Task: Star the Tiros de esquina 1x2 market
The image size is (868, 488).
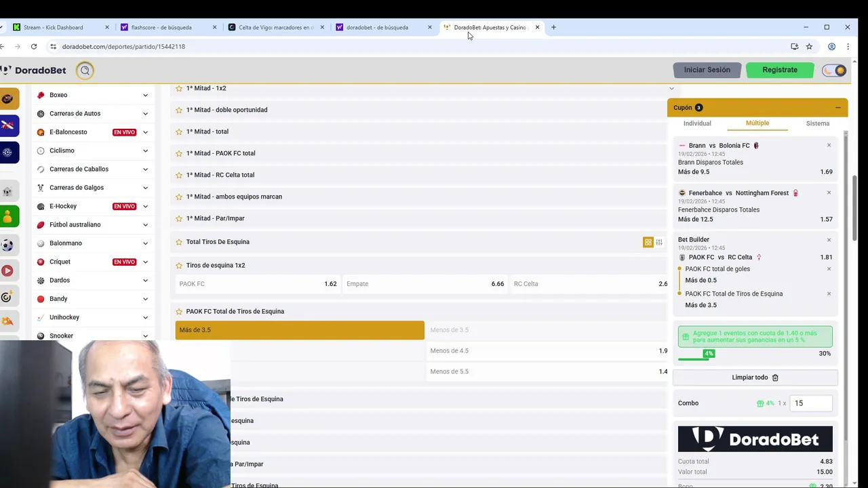Action: click(179, 266)
